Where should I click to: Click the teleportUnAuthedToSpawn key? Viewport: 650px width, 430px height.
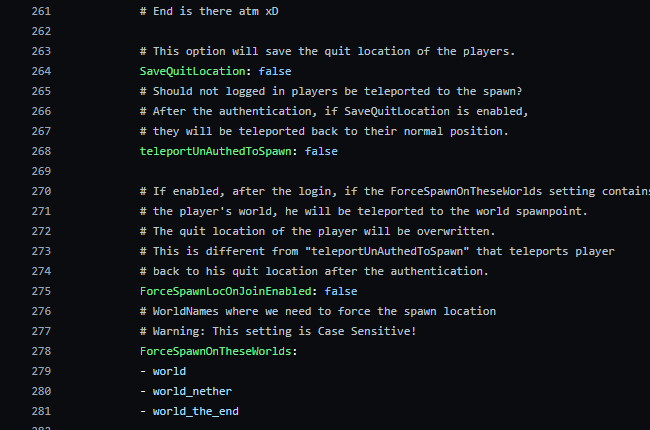(218, 151)
